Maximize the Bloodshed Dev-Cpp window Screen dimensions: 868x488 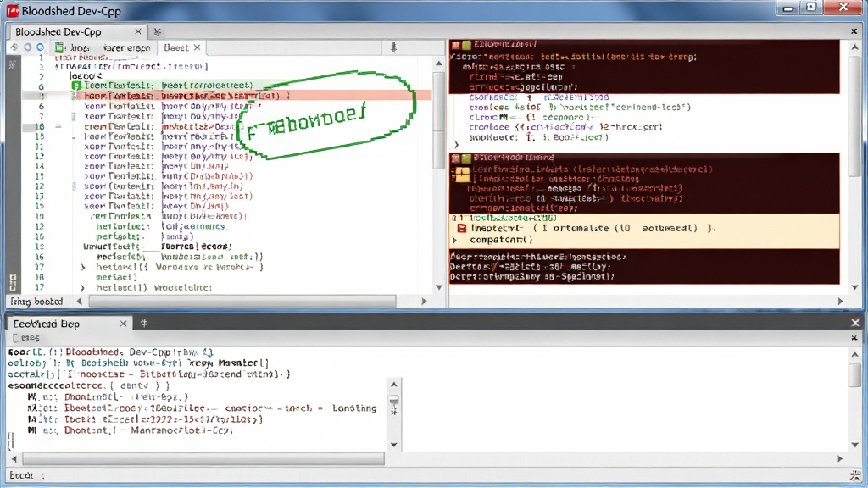(811, 8)
